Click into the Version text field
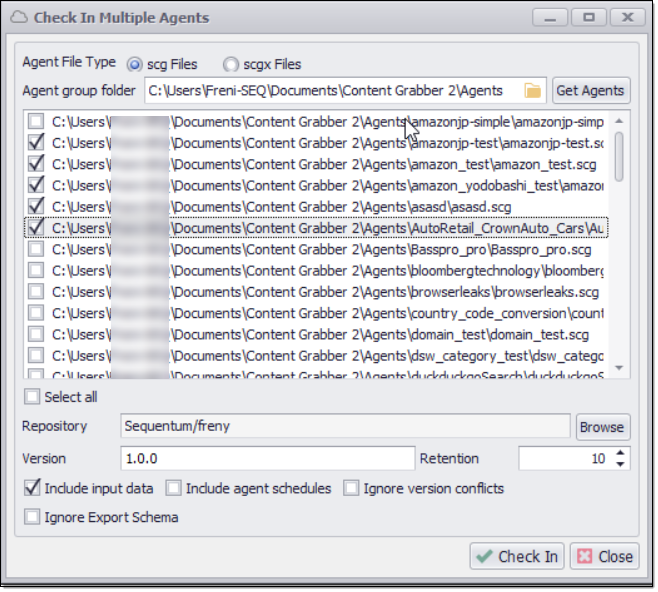 coord(267,459)
